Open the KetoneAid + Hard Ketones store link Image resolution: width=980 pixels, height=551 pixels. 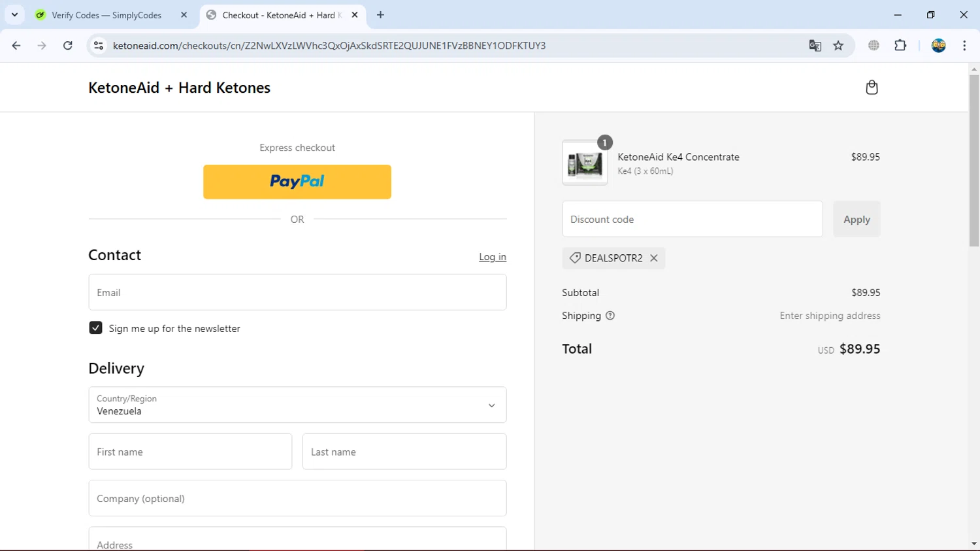pyautogui.click(x=180, y=88)
